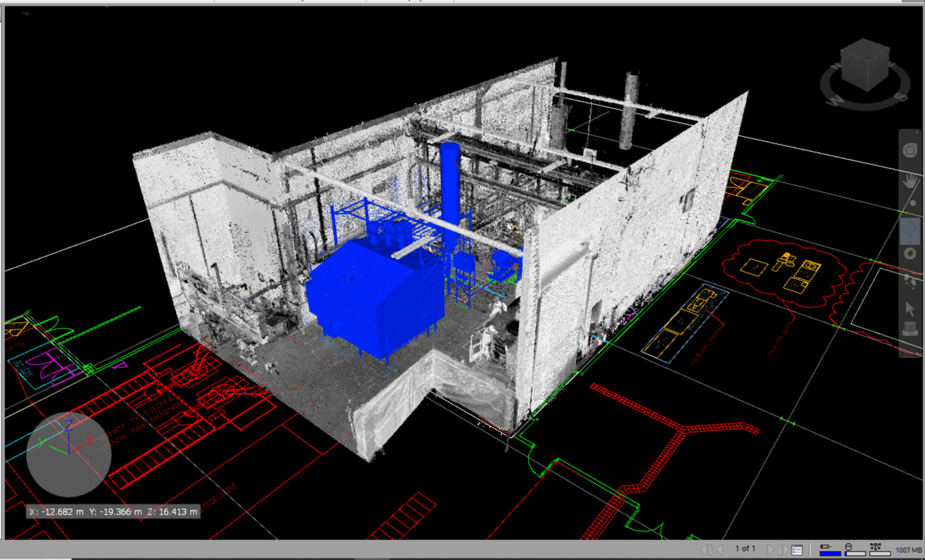Activate the highlighted Orbit tool
The width and height of the screenshot is (925, 560).
pyautogui.click(x=909, y=227)
